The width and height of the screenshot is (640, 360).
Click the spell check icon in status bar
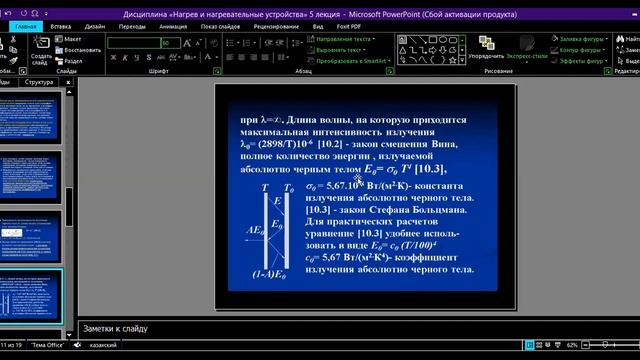click(x=77, y=345)
